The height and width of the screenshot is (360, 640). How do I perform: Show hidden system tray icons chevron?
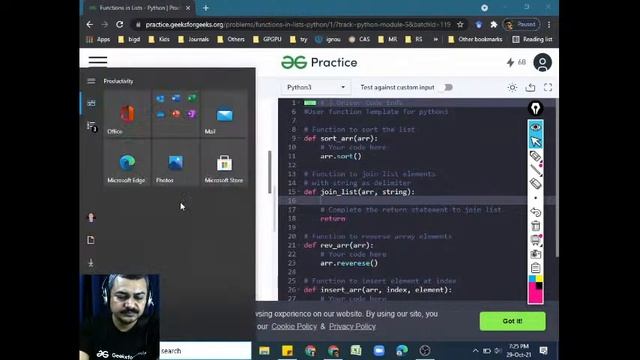[476, 351]
